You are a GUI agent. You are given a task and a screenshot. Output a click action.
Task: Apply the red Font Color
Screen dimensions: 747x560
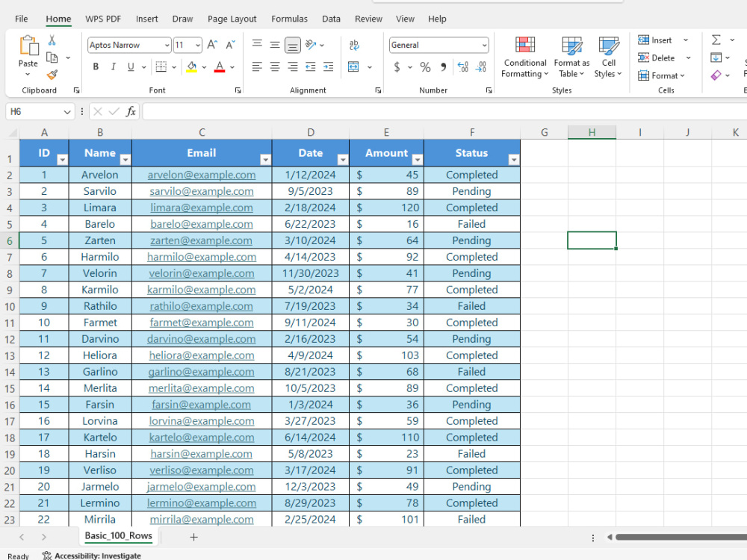click(219, 66)
